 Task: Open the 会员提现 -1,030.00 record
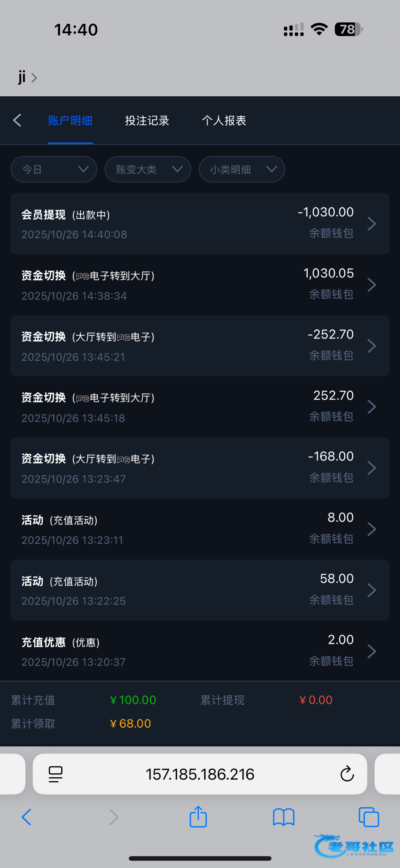200,224
